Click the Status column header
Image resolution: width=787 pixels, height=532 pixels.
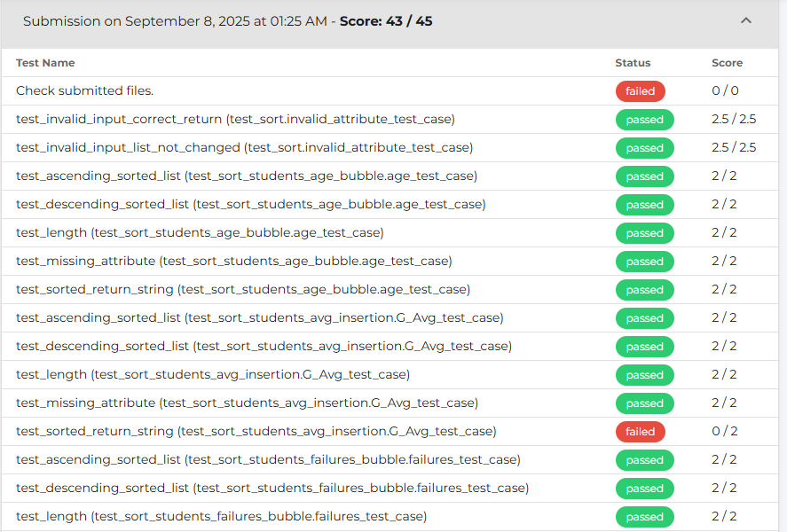(x=633, y=62)
